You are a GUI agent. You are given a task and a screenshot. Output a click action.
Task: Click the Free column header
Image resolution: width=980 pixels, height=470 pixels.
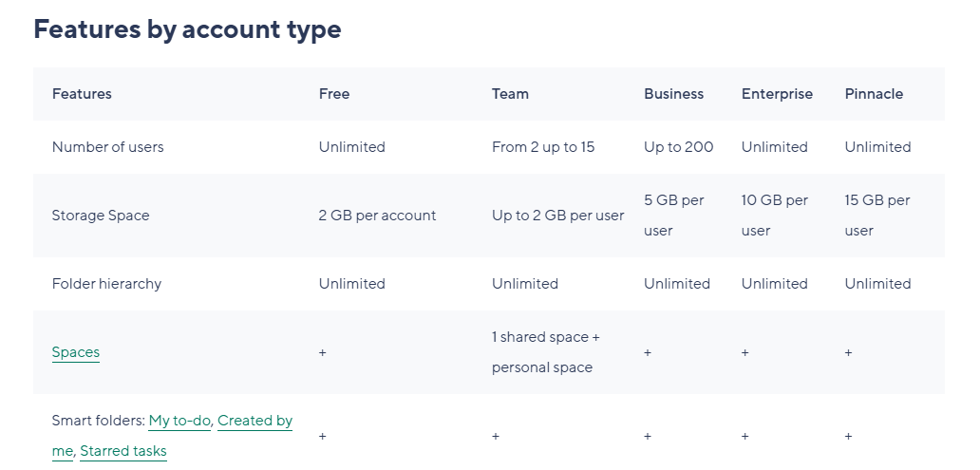click(334, 94)
